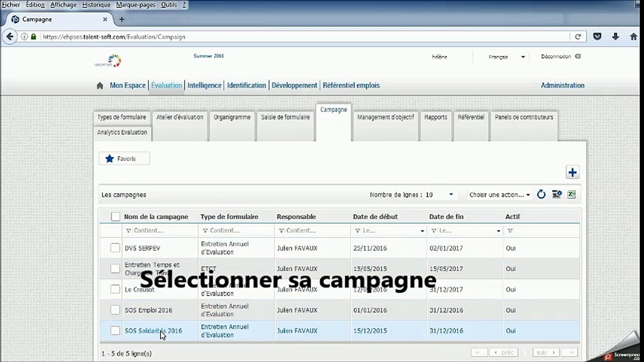
Task: Open a new browser tab with plus
Action: (122, 20)
